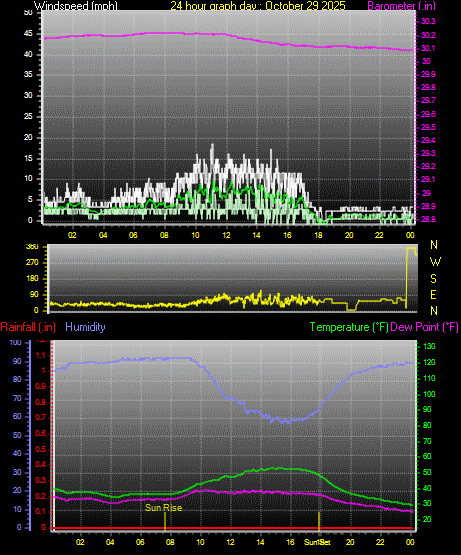The height and width of the screenshot is (555, 461).
Task: Click the yellow Sun Set marker line
Action: 319,521
